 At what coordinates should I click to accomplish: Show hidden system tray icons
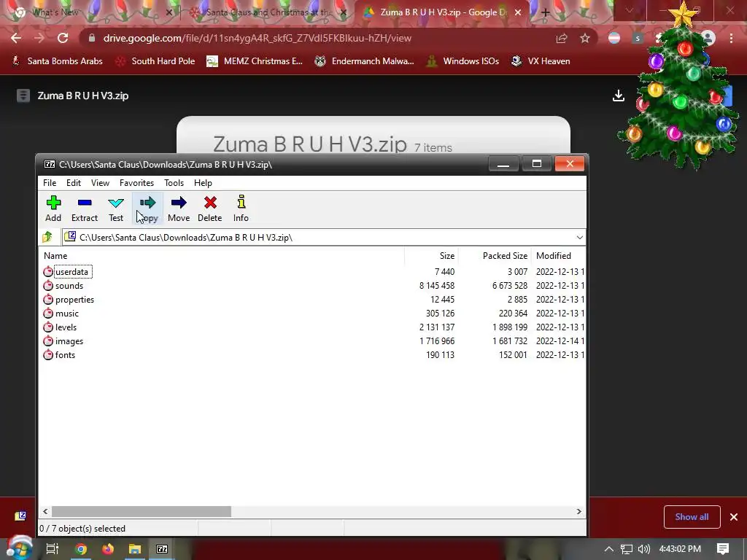point(609,549)
